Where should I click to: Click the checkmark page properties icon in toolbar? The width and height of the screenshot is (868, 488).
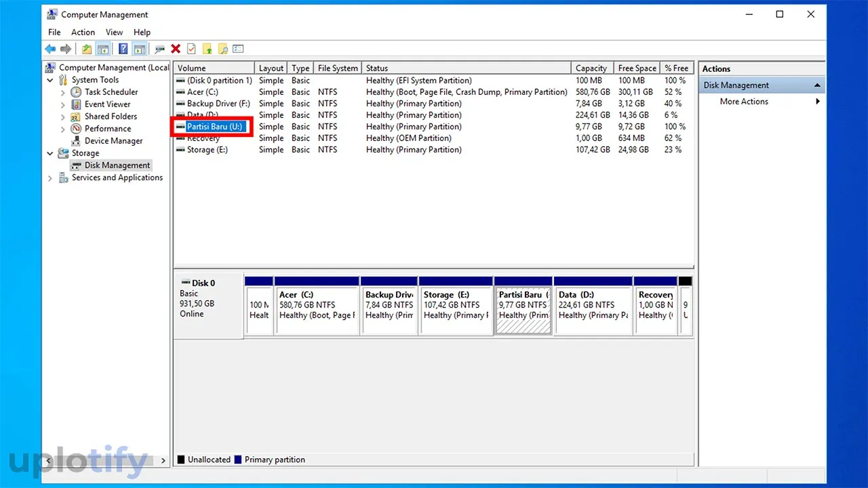pyautogui.click(x=191, y=49)
